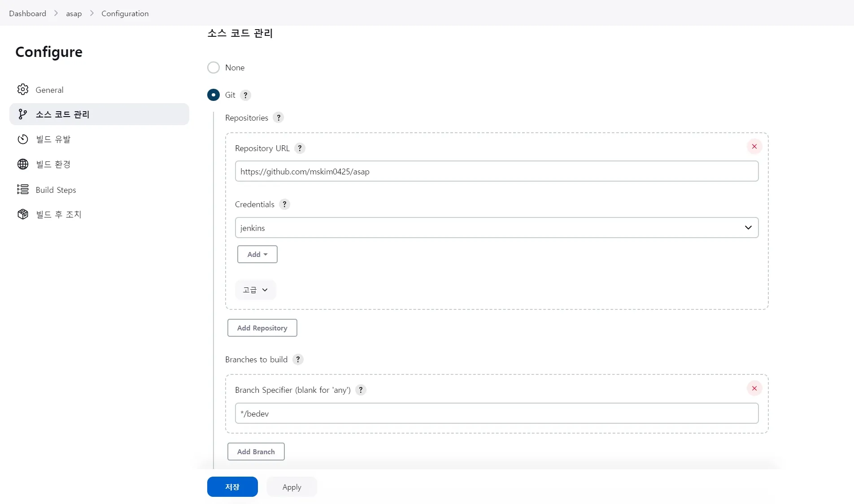The width and height of the screenshot is (854, 504).
Task: Show help for Repository URL field
Action: (x=300, y=148)
